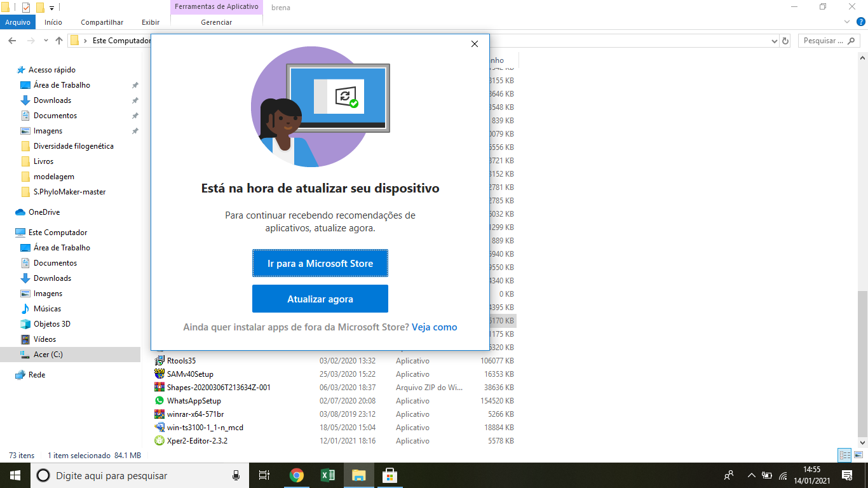The width and height of the screenshot is (868, 488).
Task: Select Este Computador in the address bar
Action: [x=121, y=41]
